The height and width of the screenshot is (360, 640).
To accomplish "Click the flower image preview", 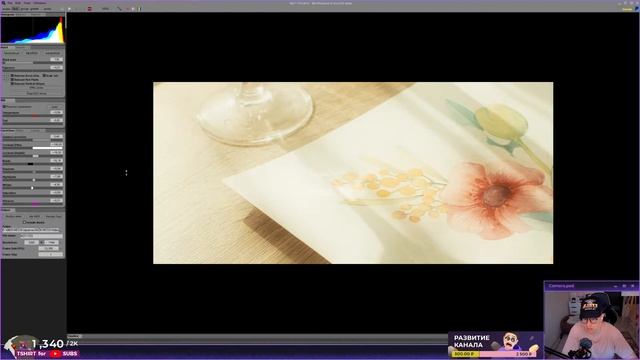I will [353, 173].
